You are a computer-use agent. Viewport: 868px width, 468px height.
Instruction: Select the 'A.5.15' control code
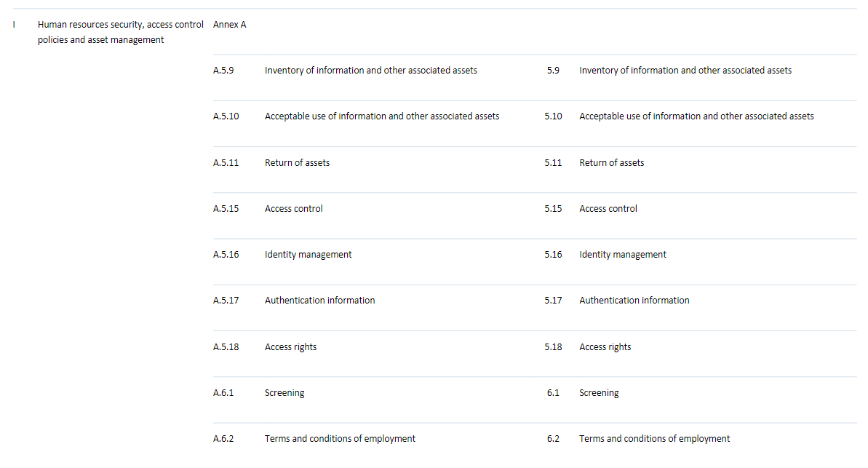tap(226, 209)
